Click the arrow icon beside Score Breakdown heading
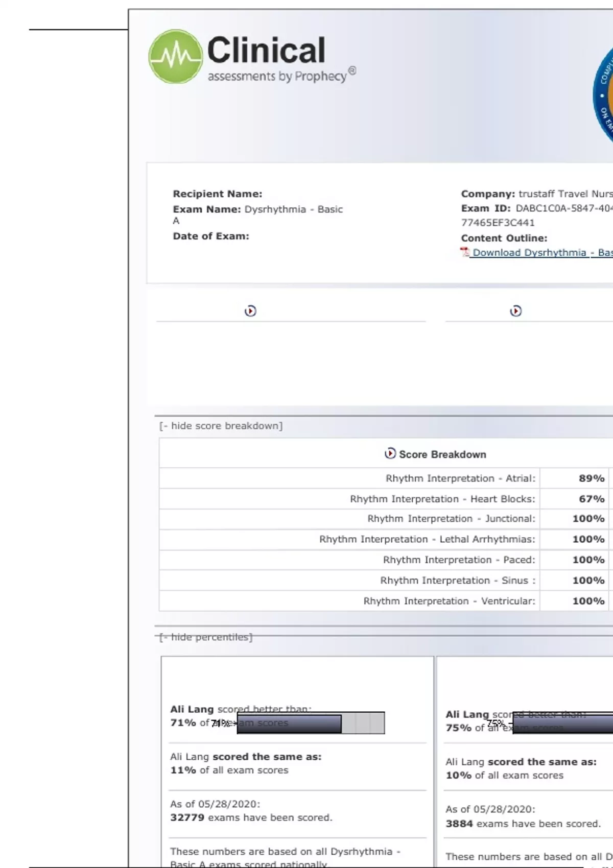The image size is (613, 868). 390,453
